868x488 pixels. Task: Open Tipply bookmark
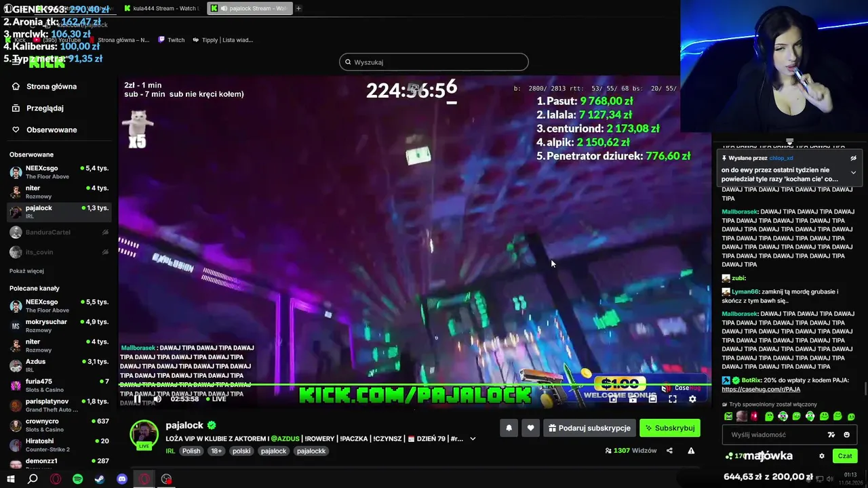click(x=222, y=40)
